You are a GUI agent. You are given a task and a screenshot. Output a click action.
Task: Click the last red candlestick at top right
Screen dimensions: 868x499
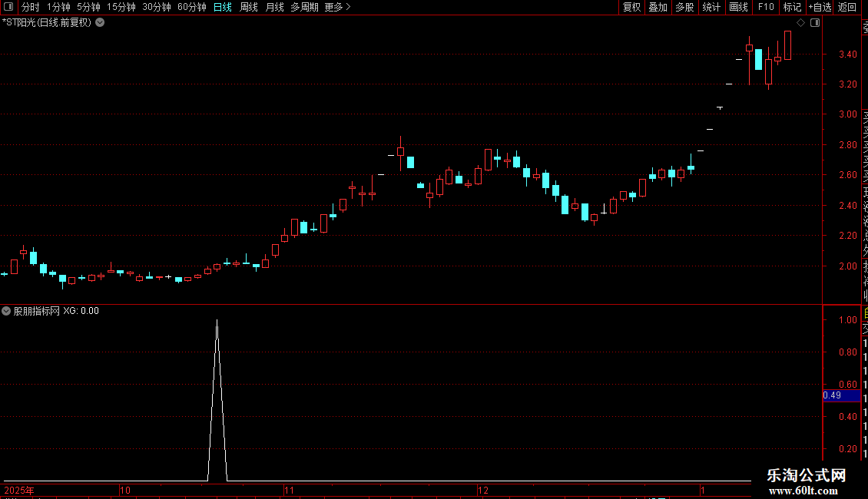click(787, 45)
